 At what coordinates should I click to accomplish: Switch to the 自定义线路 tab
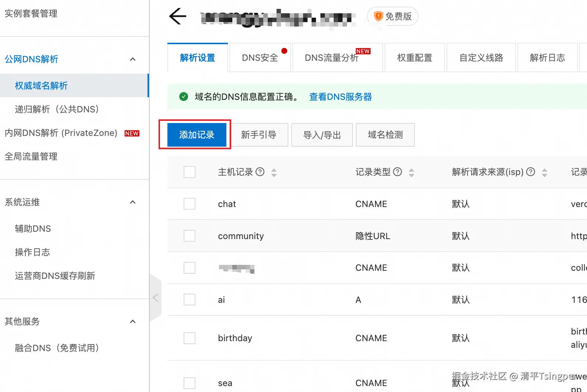pyautogui.click(x=481, y=58)
